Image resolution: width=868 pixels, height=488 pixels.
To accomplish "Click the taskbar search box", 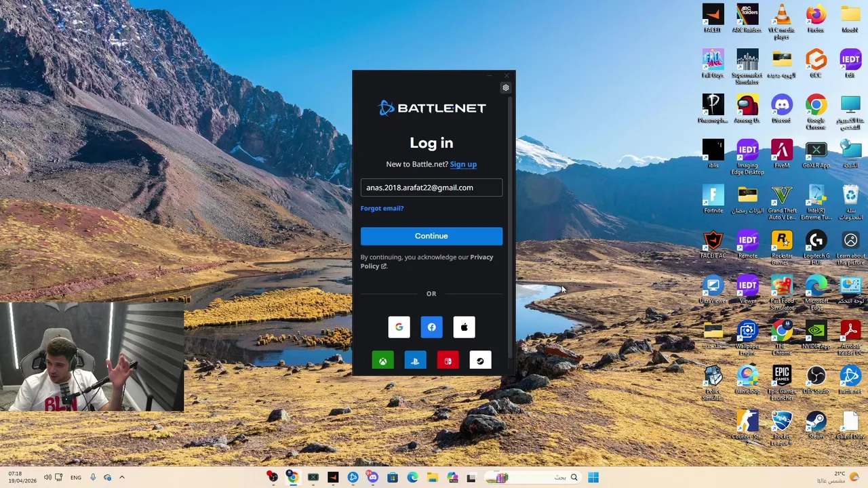I will click(x=533, y=477).
